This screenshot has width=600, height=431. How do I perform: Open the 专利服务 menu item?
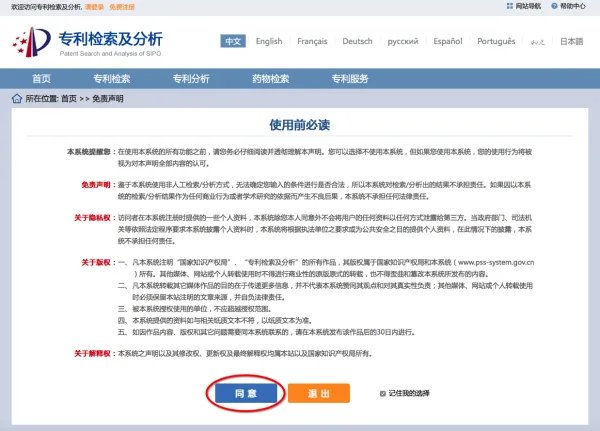point(350,79)
